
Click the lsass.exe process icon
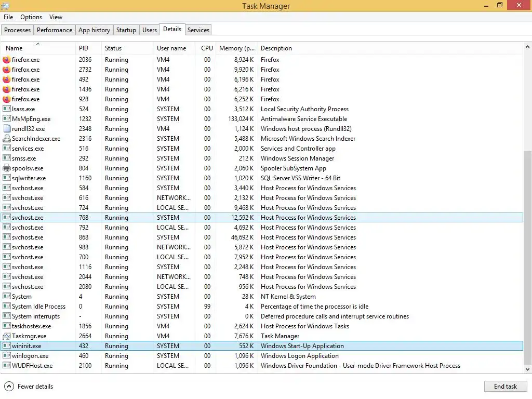click(6, 109)
